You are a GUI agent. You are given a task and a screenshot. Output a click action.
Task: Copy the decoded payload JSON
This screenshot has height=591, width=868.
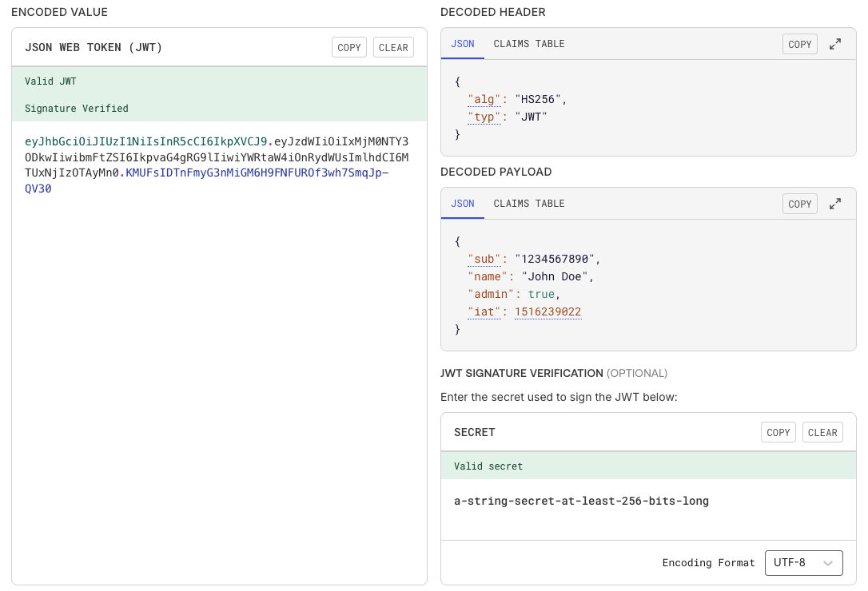coord(799,204)
